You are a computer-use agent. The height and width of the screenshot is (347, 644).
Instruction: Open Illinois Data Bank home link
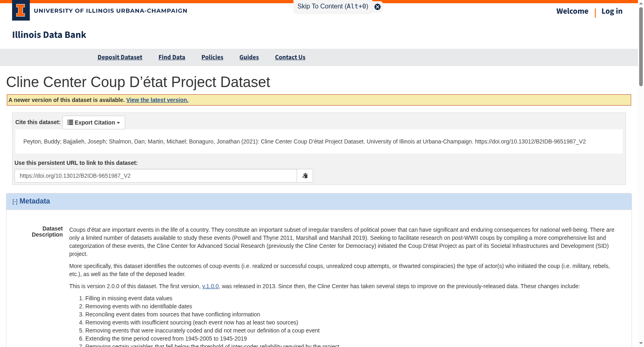pos(49,35)
